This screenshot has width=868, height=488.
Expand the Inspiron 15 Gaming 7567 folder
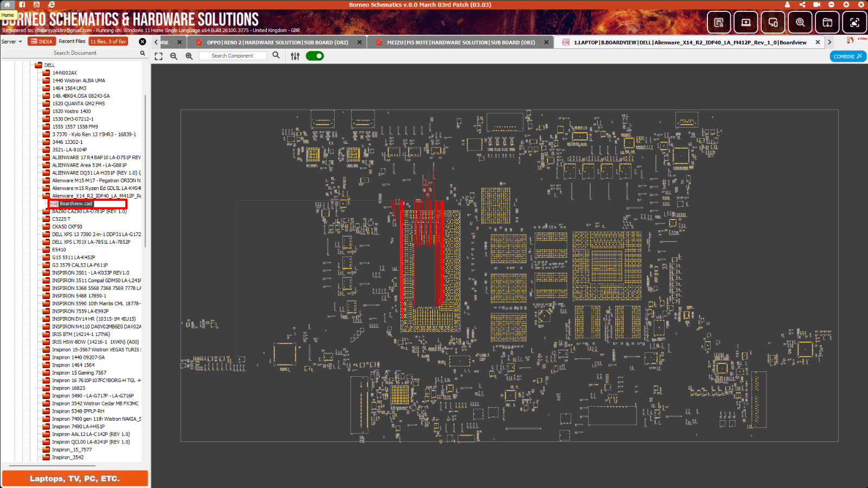tap(46, 373)
